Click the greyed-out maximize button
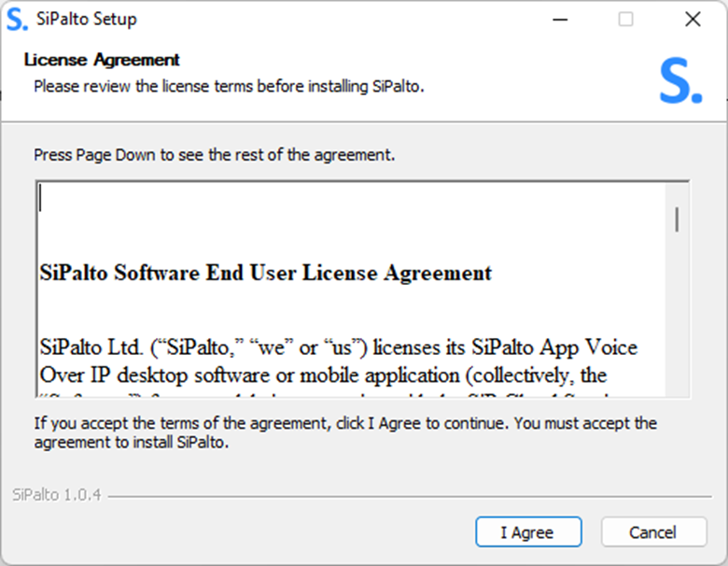 [x=626, y=20]
